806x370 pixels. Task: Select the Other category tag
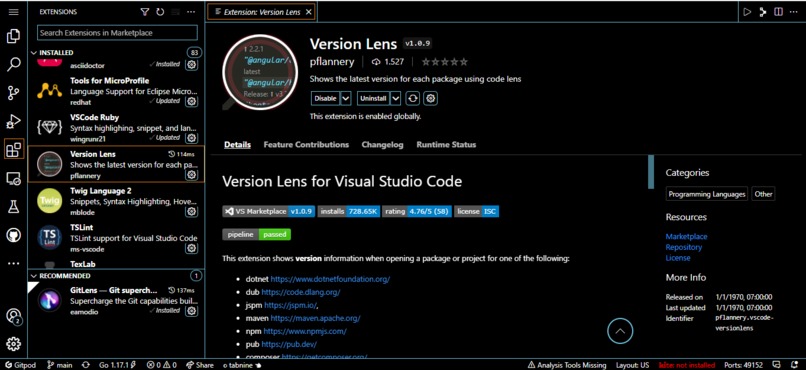click(763, 194)
